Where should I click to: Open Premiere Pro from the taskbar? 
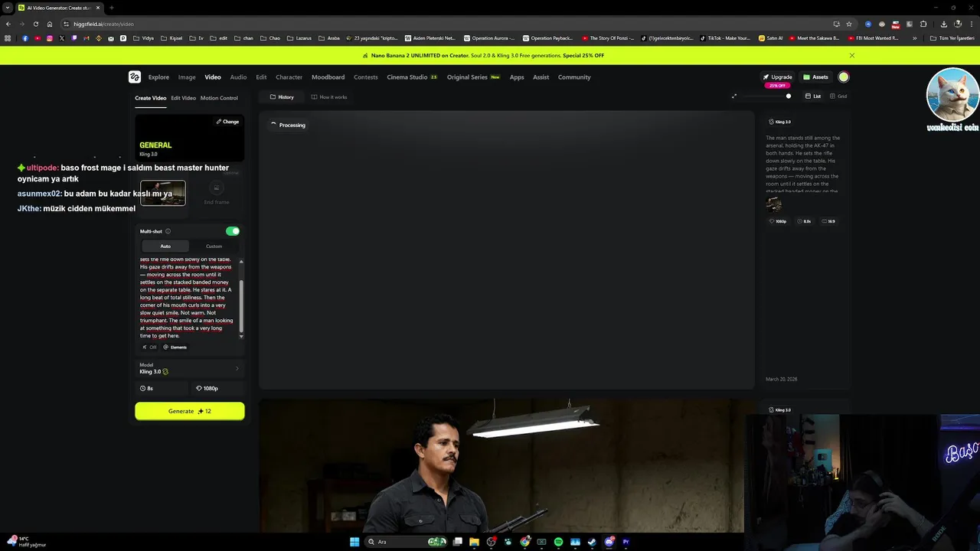626,542
